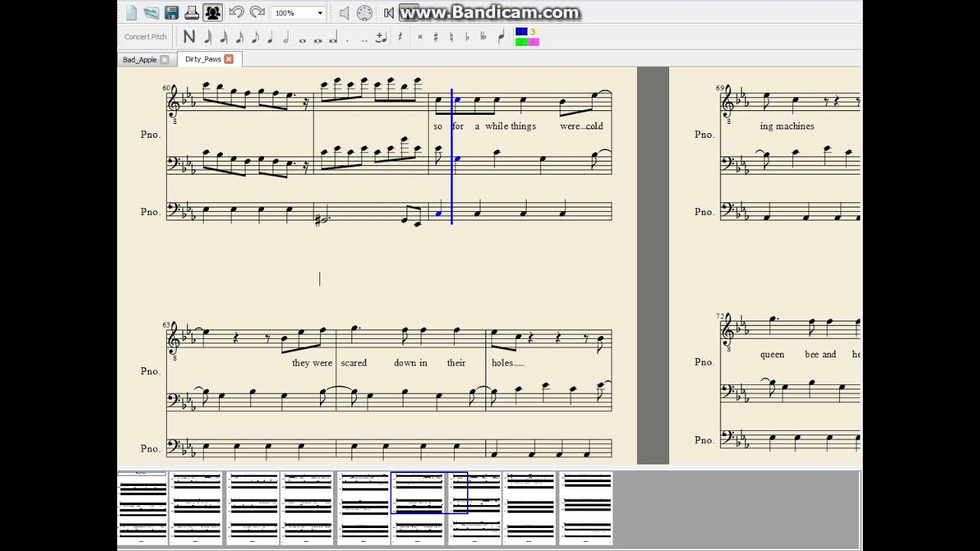Apply the flat accidental
Image resolution: width=980 pixels, height=551 pixels.
pyautogui.click(x=467, y=37)
